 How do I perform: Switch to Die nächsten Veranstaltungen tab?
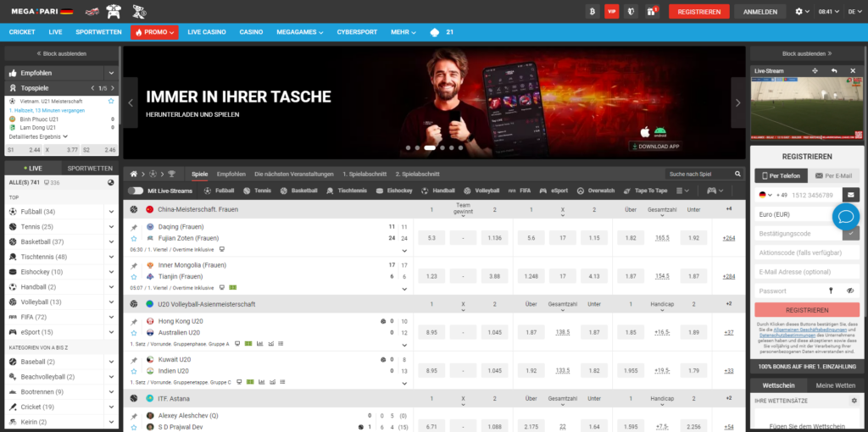(x=294, y=174)
